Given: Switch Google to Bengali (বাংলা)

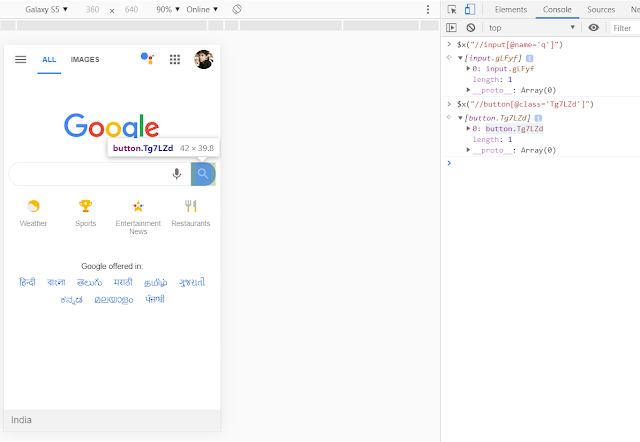Looking at the screenshot, I should tap(56, 282).
